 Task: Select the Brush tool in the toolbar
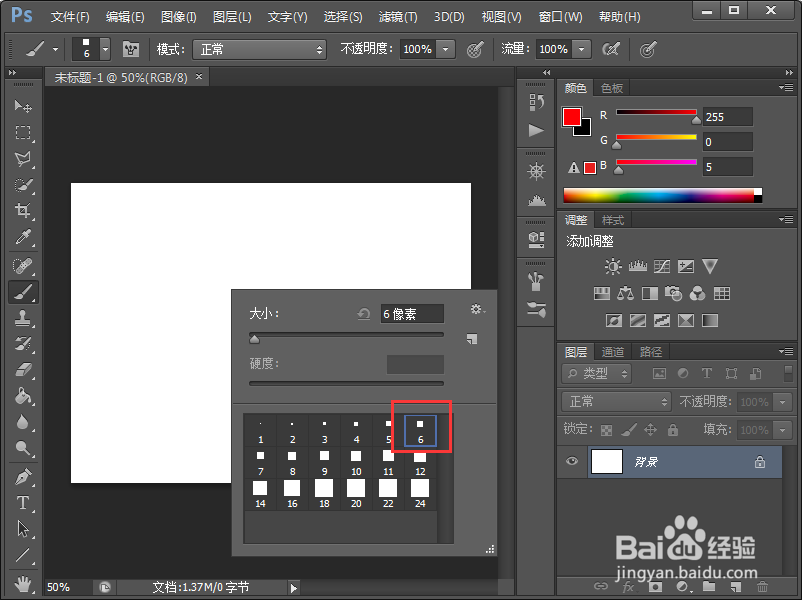22,292
